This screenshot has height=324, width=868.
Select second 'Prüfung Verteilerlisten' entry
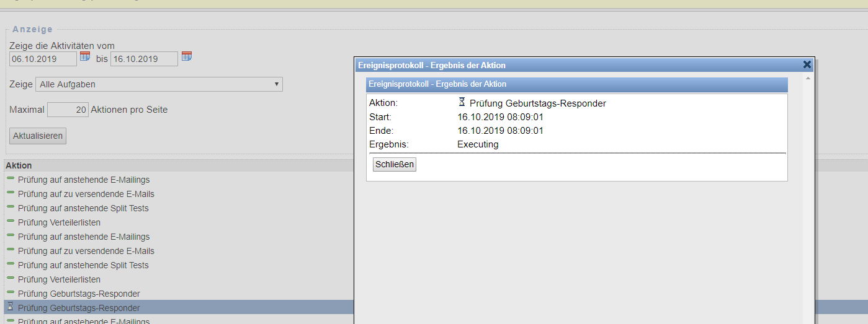(x=59, y=279)
